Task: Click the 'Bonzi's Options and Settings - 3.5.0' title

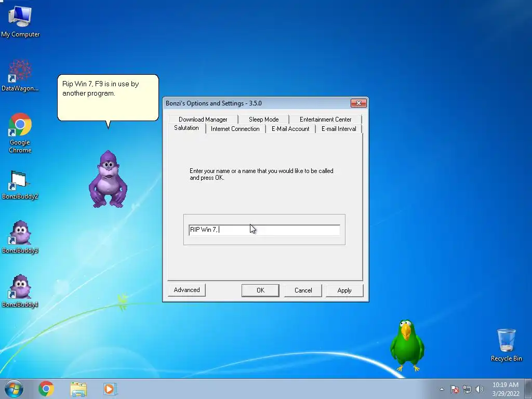Action: click(x=214, y=103)
